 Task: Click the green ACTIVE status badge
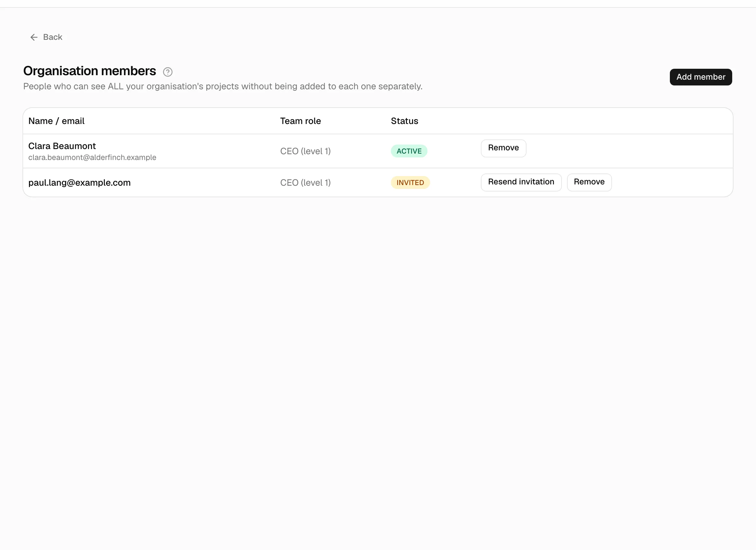click(x=409, y=151)
